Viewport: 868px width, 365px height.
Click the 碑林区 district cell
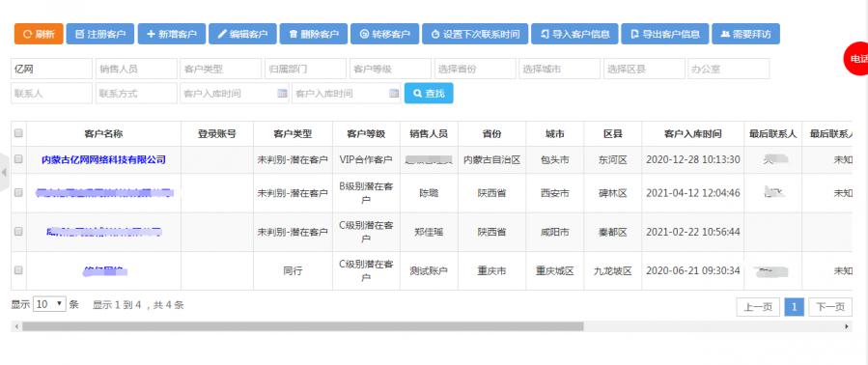(x=613, y=193)
